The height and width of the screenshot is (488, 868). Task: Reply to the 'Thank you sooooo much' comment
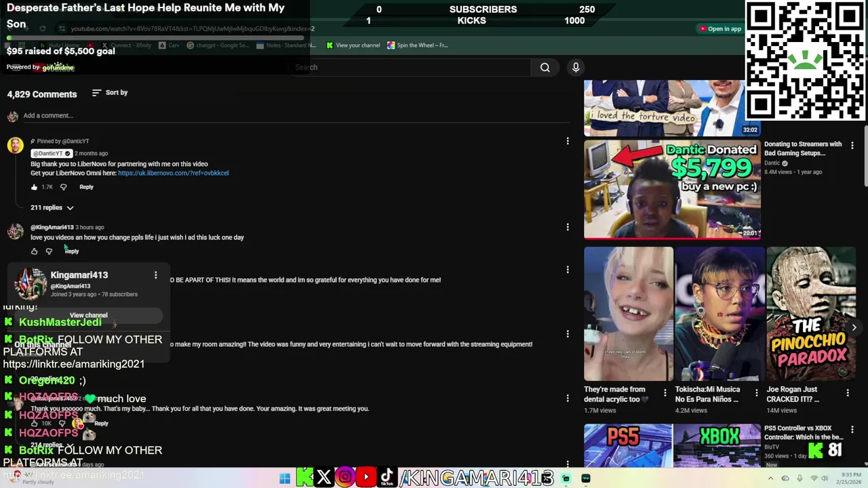pos(101,424)
